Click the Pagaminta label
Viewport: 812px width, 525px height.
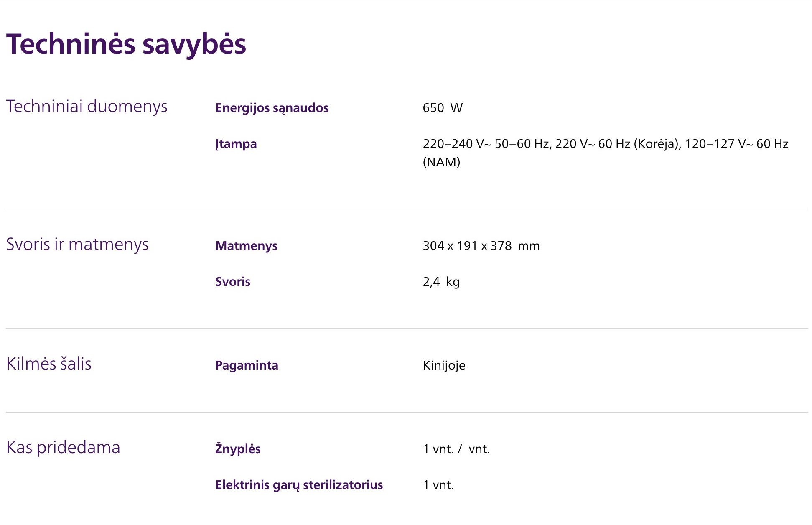247,365
